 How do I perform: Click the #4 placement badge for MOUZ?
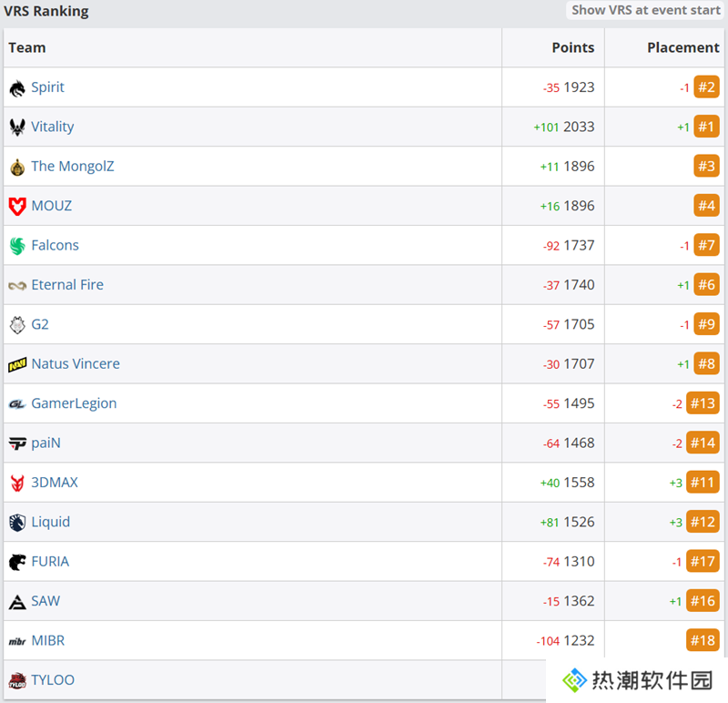pyautogui.click(x=707, y=206)
